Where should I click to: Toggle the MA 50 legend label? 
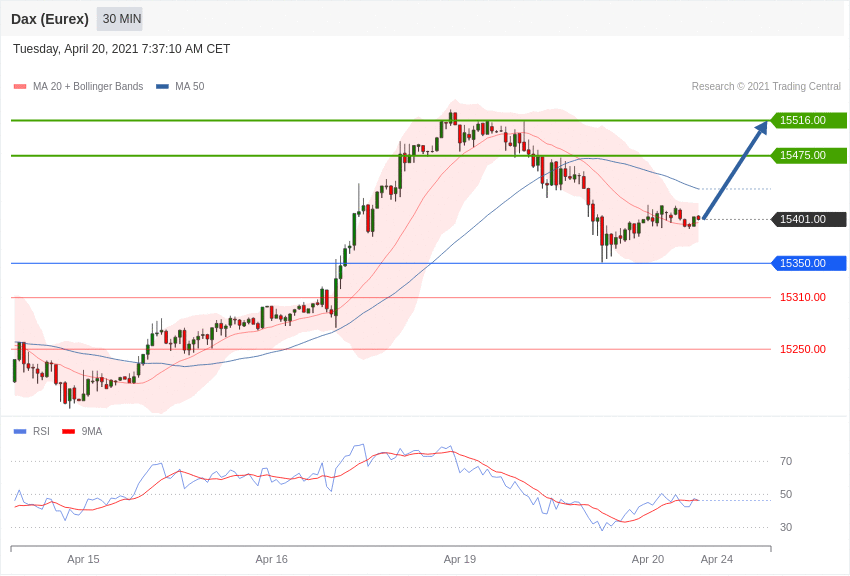coord(189,87)
